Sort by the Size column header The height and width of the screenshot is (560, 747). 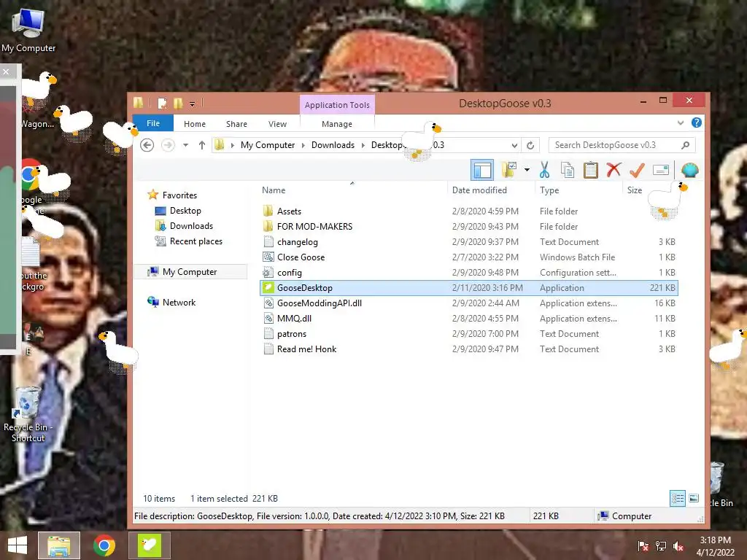pos(635,190)
